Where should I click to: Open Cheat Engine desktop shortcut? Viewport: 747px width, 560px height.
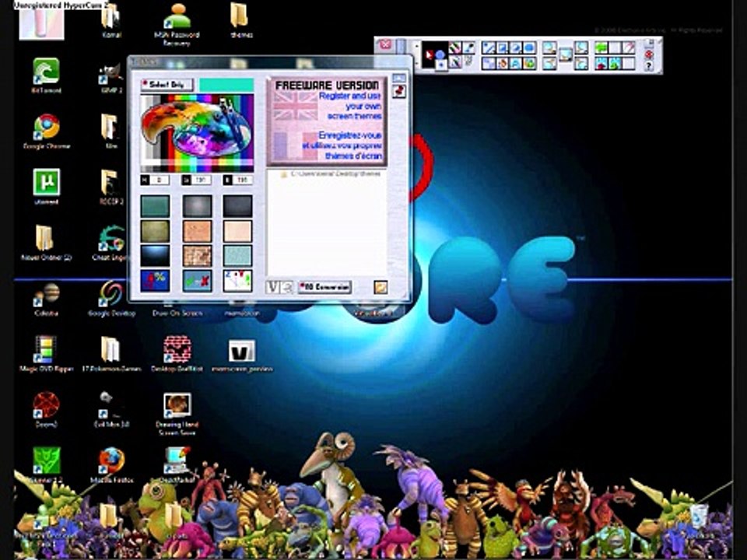pyautogui.click(x=111, y=243)
